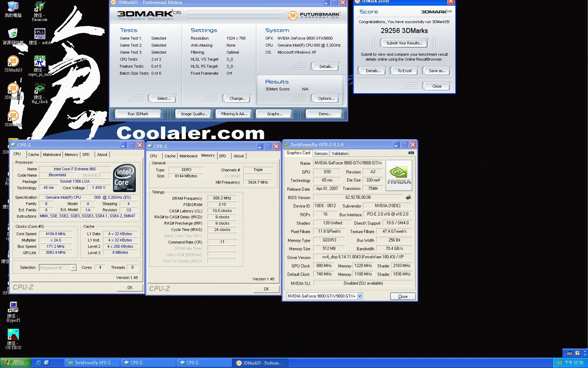The width and height of the screenshot is (588, 368).
Task: Open the ORTHOS desktop shortcut
Action: pyautogui.click(x=13, y=339)
